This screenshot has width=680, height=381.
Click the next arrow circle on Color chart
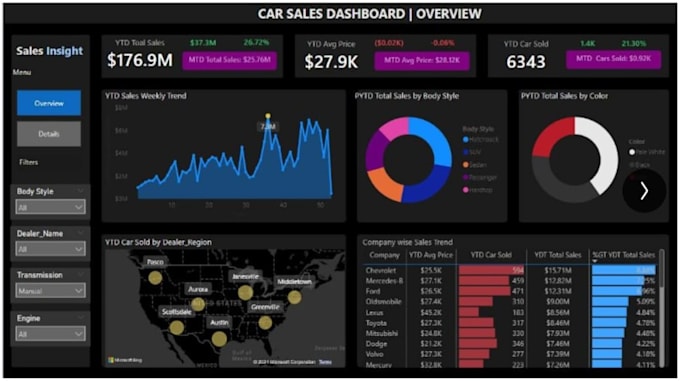(644, 191)
